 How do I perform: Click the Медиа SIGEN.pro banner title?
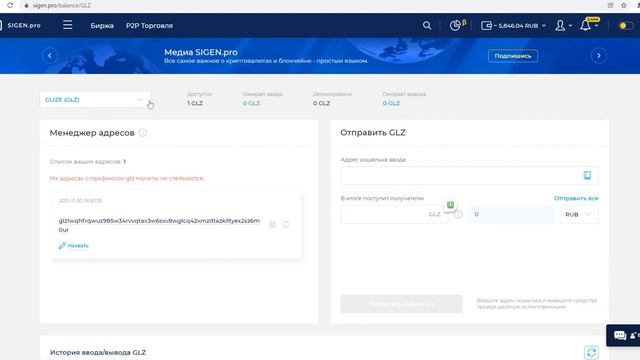201,52
